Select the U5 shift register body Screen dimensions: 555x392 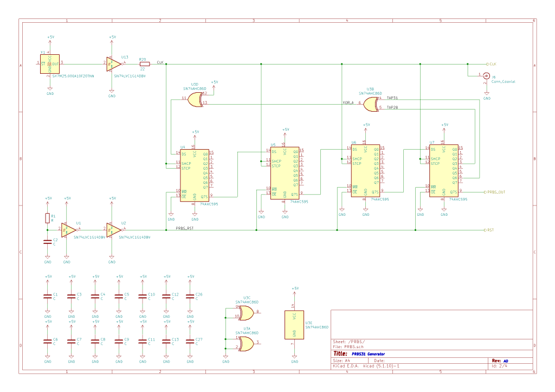pos(285,173)
